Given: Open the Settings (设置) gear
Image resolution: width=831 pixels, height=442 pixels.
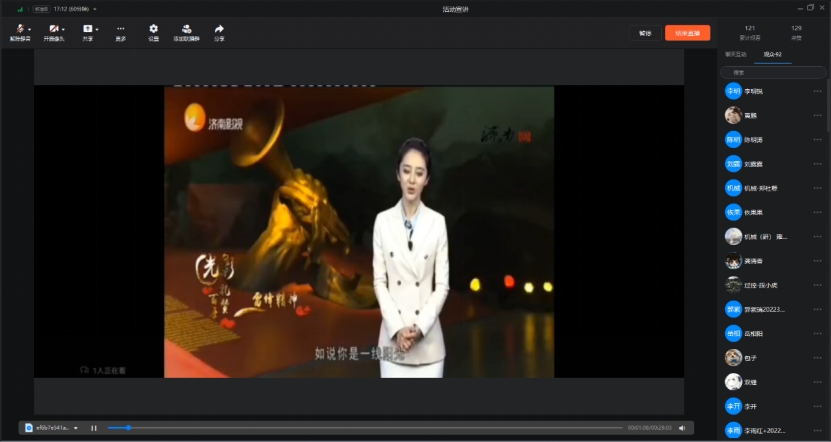Looking at the screenshot, I should pyautogui.click(x=153, y=29).
